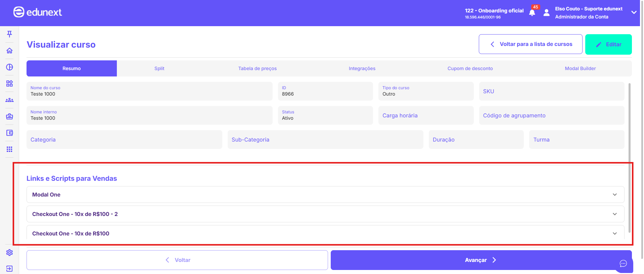Open the chat support bubble icon

tap(623, 264)
